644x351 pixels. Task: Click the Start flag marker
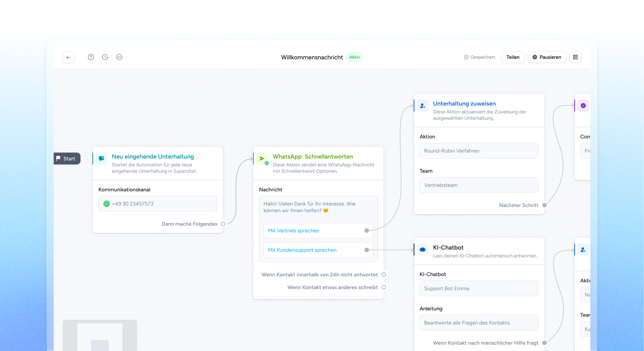tap(66, 159)
